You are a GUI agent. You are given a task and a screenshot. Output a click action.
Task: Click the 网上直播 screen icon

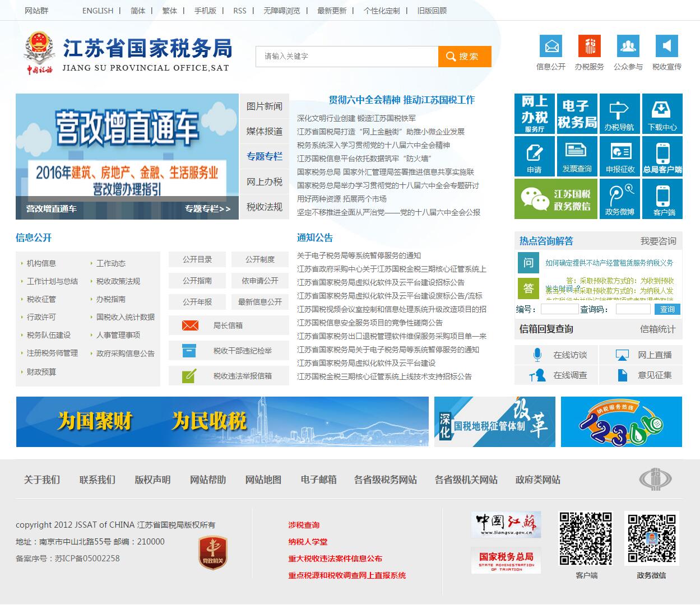[622, 355]
